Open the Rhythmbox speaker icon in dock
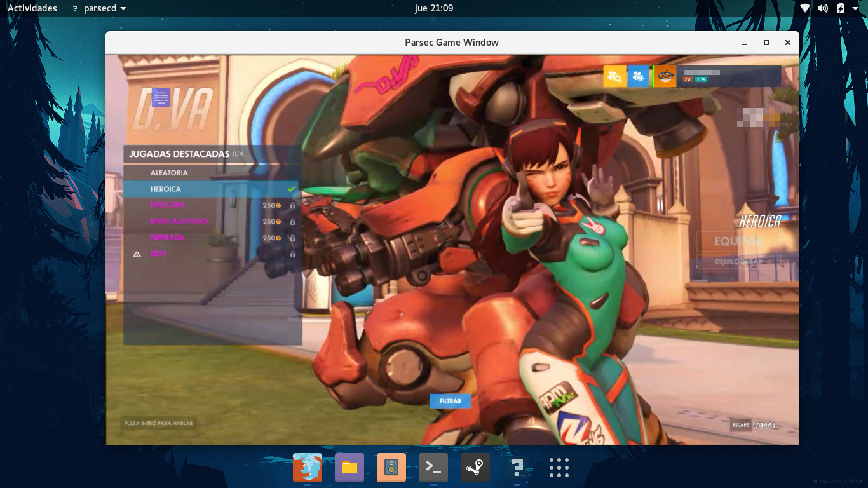 pyautogui.click(x=391, y=468)
